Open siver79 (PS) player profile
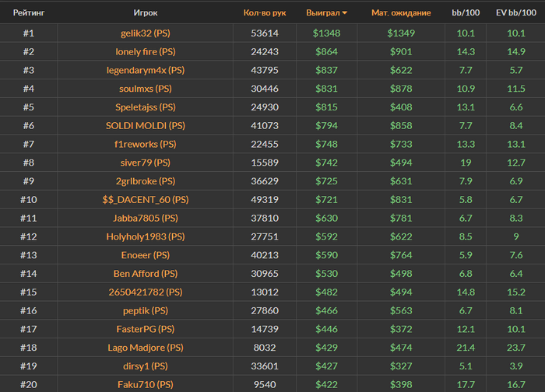This screenshot has height=392, width=545. click(x=146, y=163)
